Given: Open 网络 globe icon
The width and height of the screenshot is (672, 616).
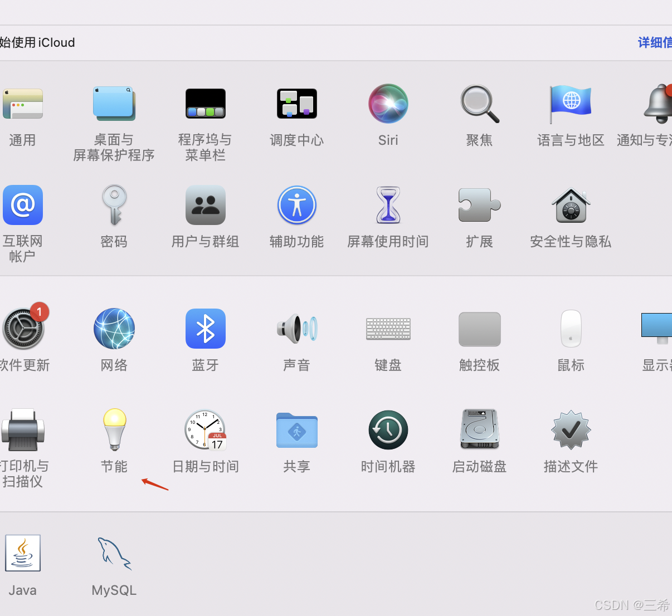Looking at the screenshot, I should 114,329.
